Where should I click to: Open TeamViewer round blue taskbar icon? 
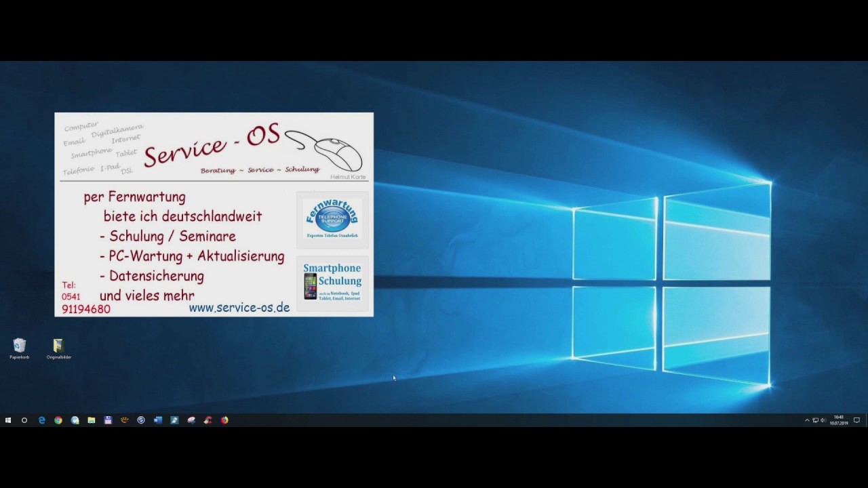pyautogui.click(x=141, y=420)
